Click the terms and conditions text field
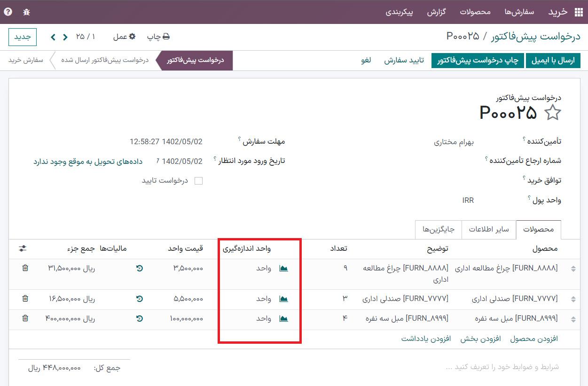This screenshot has height=386, width=588. tap(502, 367)
